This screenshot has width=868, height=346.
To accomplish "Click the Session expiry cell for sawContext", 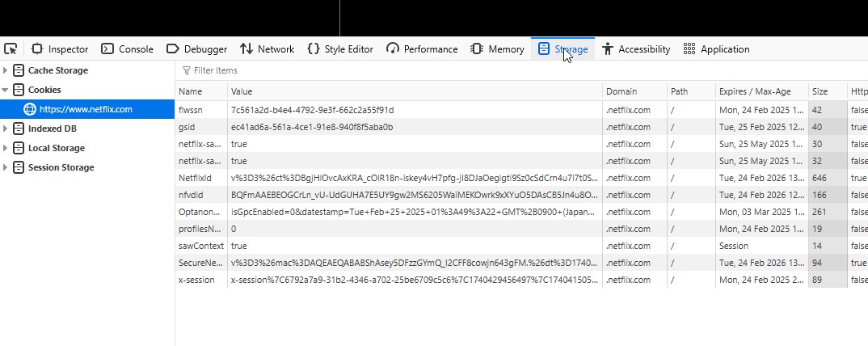I will coord(761,245).
